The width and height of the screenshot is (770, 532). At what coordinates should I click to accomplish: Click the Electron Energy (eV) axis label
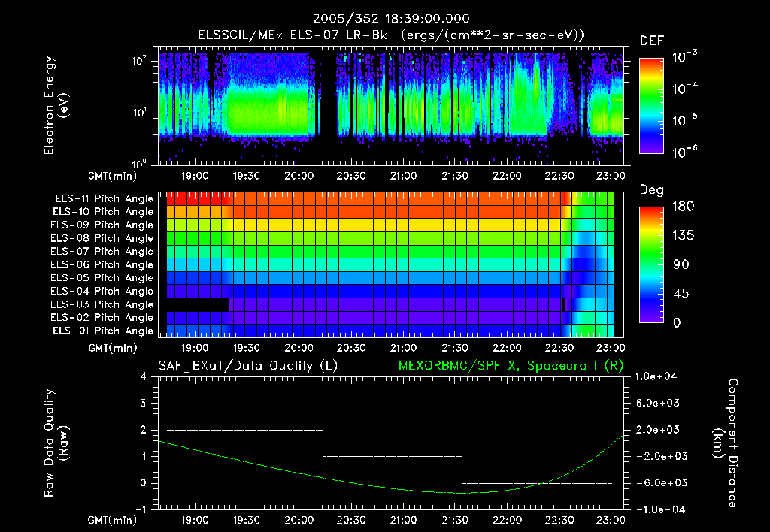point(56,105)
